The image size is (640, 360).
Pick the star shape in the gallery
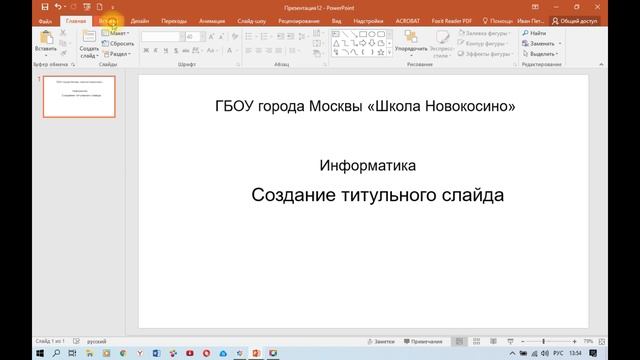[381, 52]
